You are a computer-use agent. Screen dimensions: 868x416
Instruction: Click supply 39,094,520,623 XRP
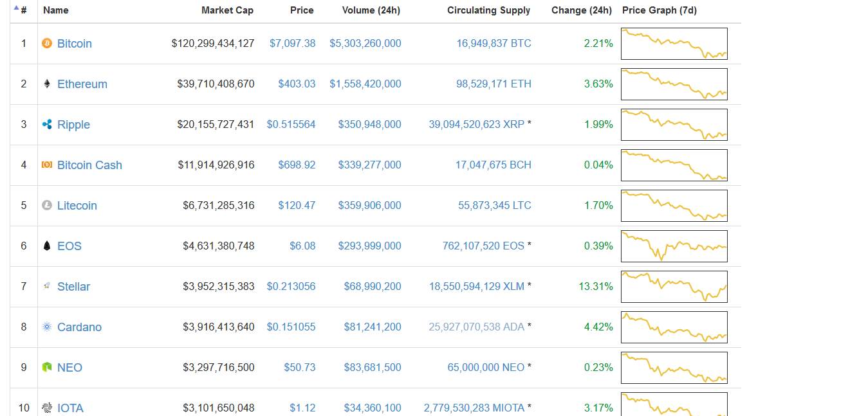pyautogui.click(x=477, y=124)
